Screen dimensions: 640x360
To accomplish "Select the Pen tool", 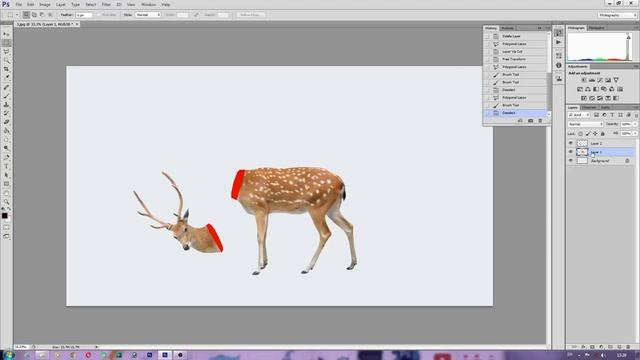I will pyautogui.click(x=6, y=157).
